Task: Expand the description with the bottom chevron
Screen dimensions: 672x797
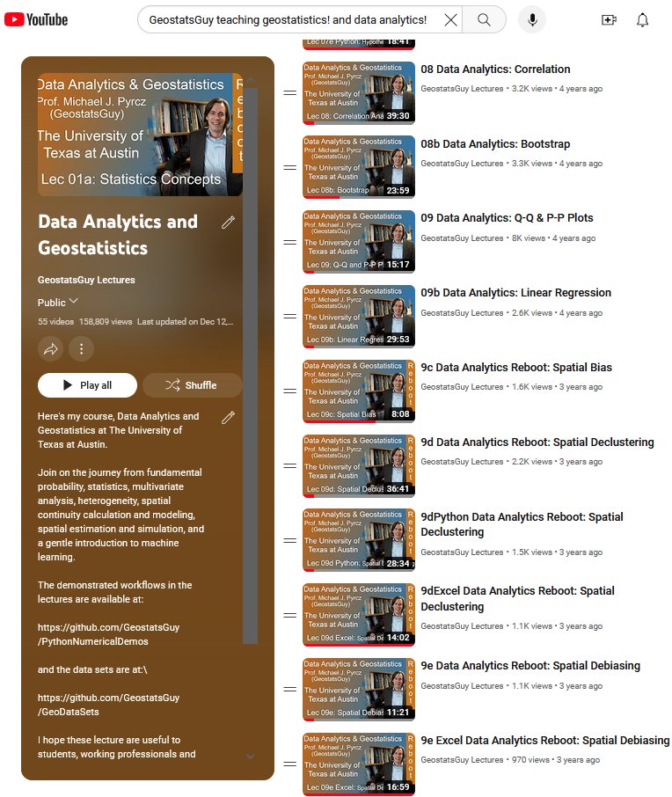Action: tap(250, 757)
